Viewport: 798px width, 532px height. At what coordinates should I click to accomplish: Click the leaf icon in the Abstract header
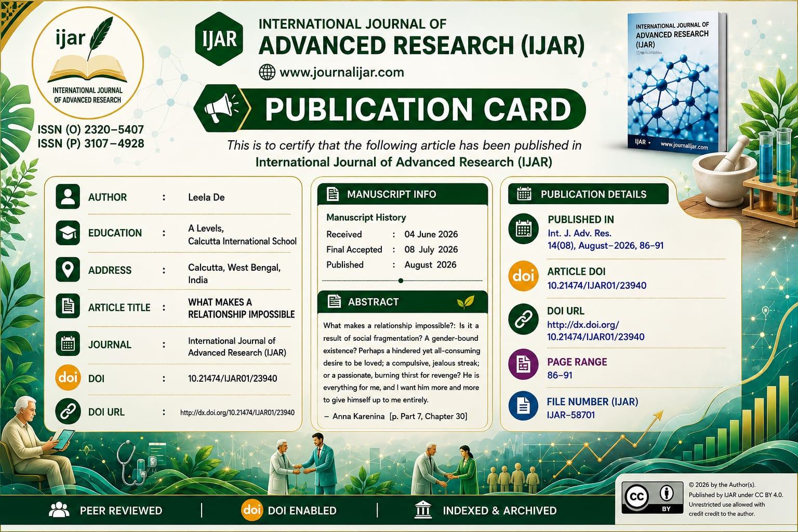coord(465,301)
